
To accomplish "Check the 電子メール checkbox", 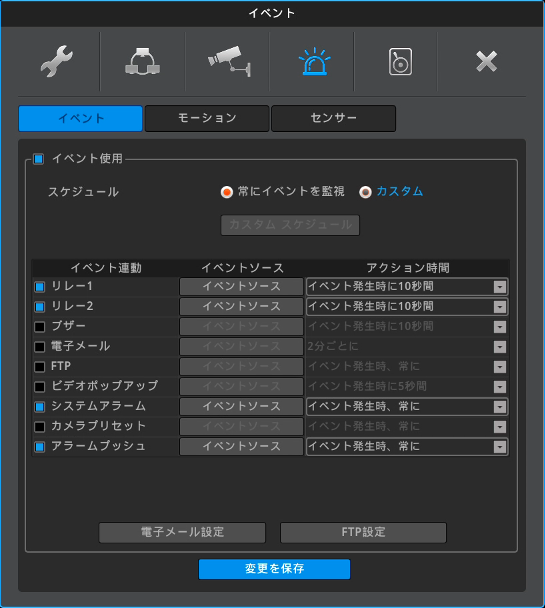I will pyautogui.click(x=40, y=347).
